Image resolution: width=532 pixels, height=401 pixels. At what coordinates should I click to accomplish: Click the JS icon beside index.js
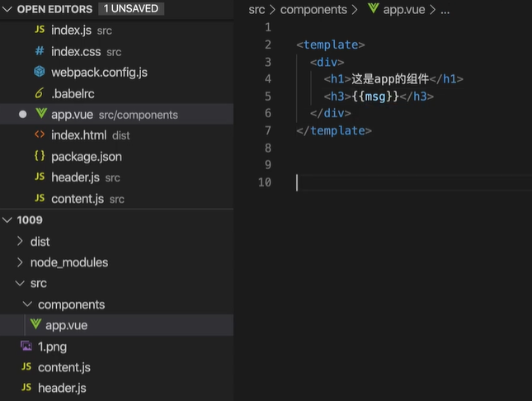click(40, 30)
